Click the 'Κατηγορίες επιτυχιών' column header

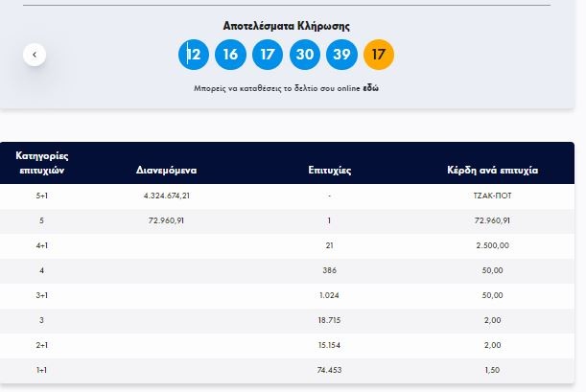[42, 162]
